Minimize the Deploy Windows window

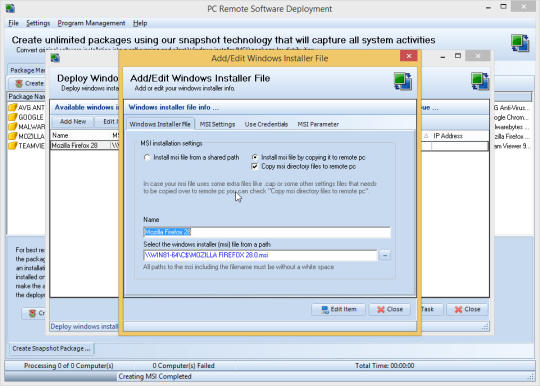point(443,56)
